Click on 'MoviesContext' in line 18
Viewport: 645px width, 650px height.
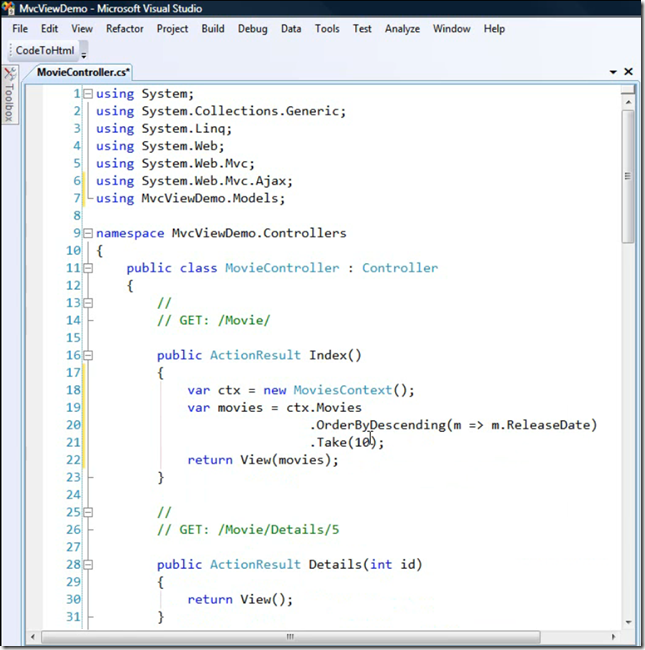click(343, 390)
